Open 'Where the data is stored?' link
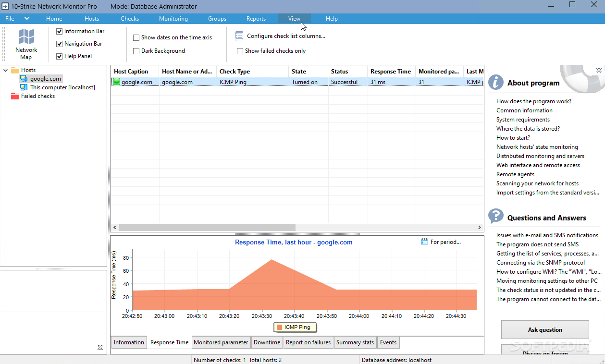Screen dimensions: 605x364 tap(528, 129)
